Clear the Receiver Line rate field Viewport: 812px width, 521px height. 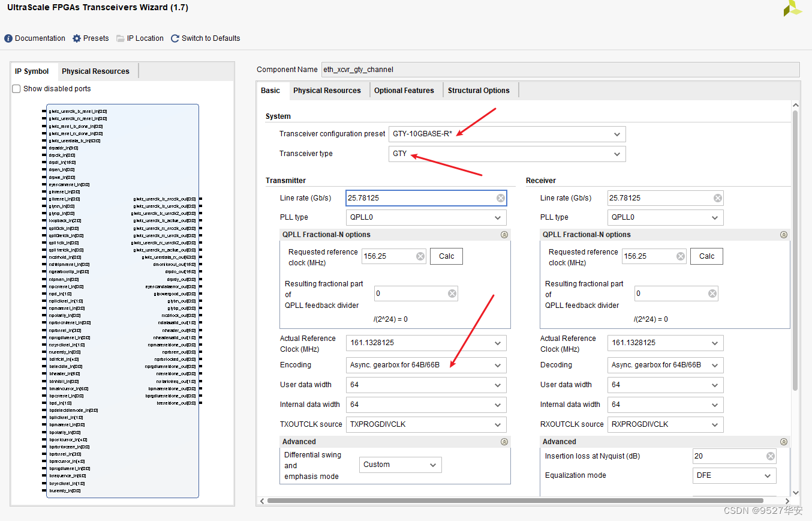(x=718, y=198)
